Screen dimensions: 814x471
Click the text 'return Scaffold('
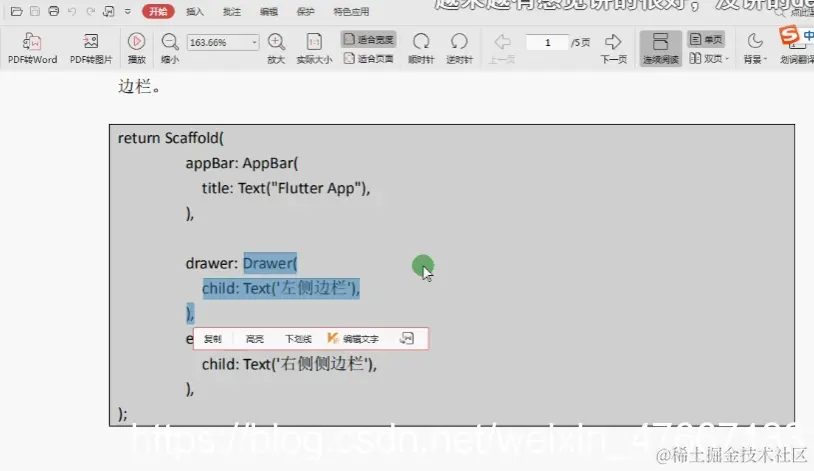[x=171, y=138]
